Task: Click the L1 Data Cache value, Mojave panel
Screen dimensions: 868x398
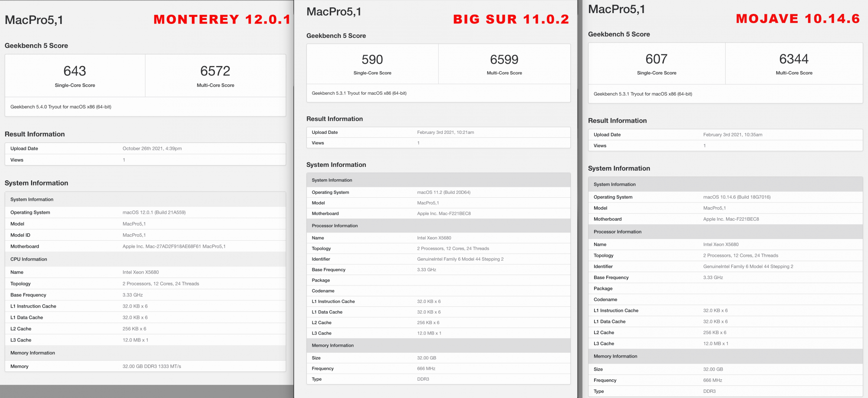Action: click(x=716, y=322)
